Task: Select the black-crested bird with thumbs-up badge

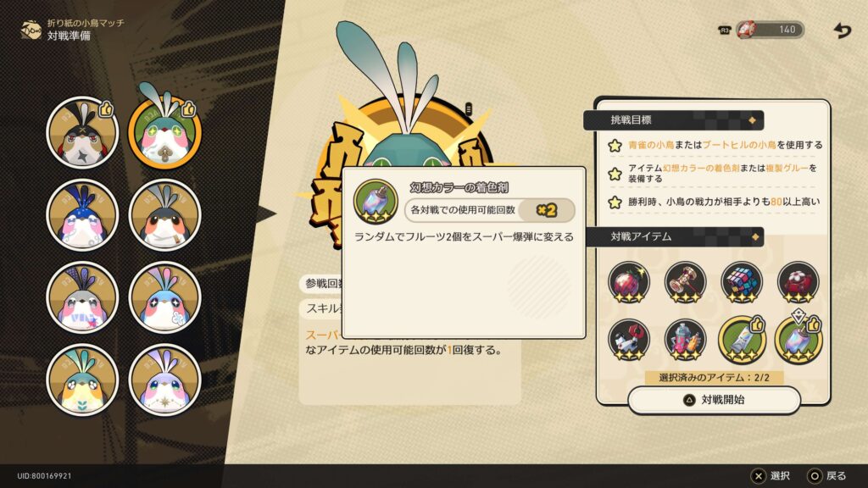Action: tap(82, 133)
